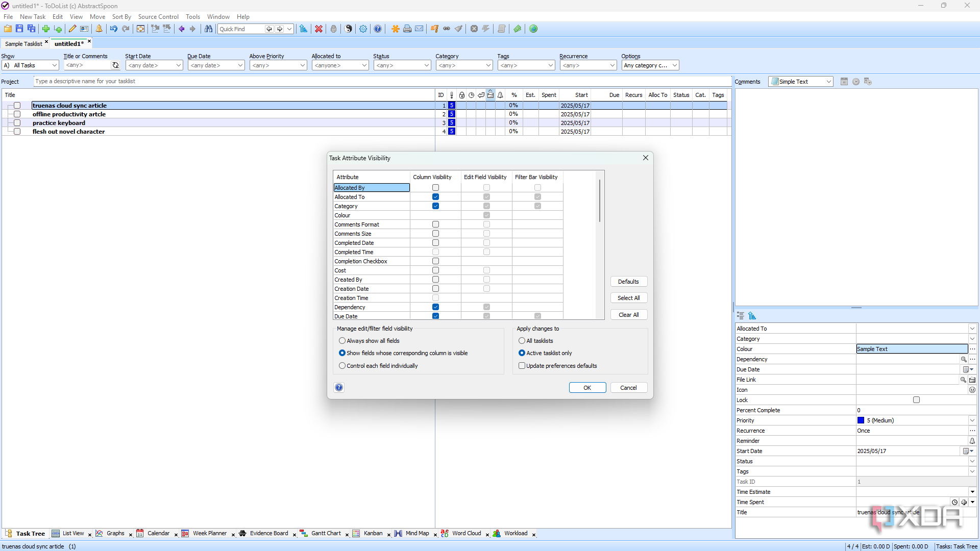Click the envelope Send email icon
The height and width of the screenshot is (551, 980).
pyautogui.click(x=419, y=29)
